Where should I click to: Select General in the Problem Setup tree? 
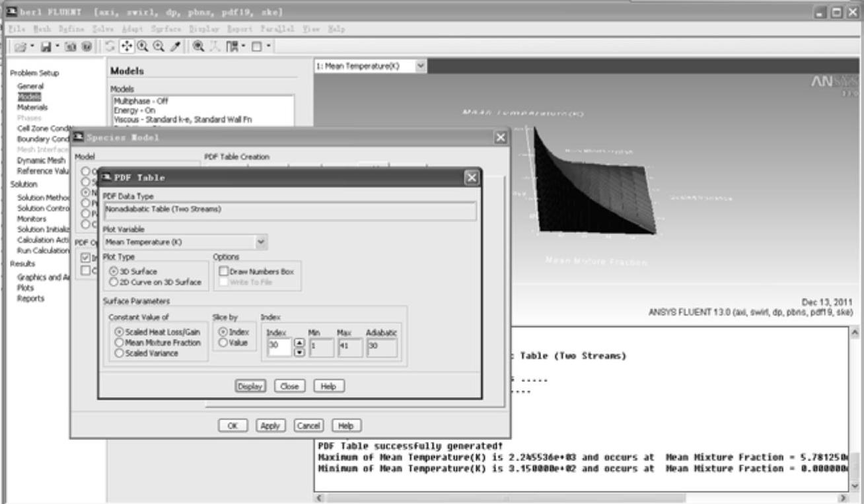pyautogui.click(x=30, y=86)
